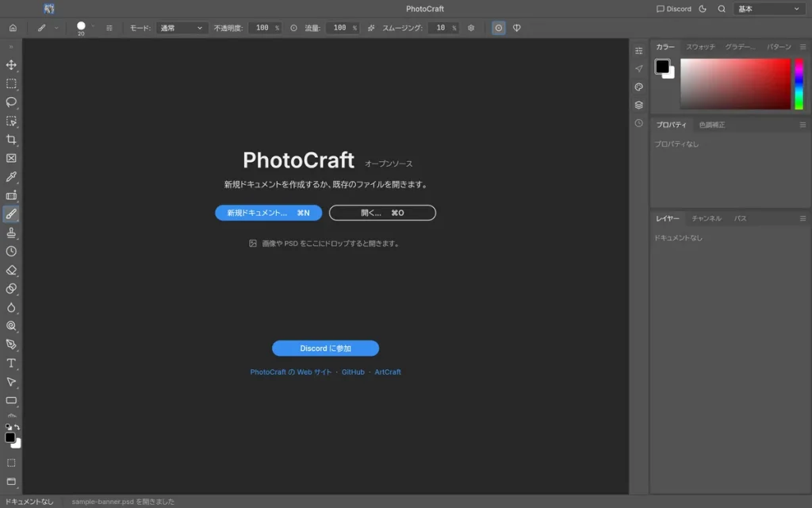Open the レイヤー panel hamburger menu

(x=802, y=219)
